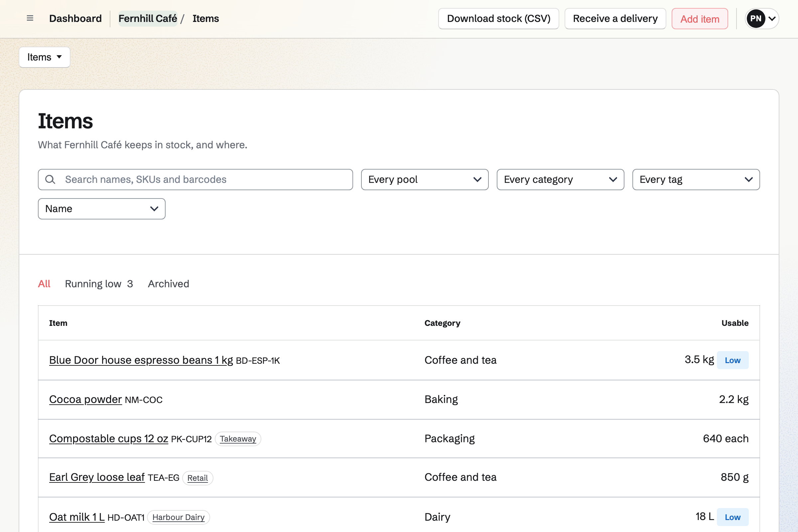Open the Oat milk 1 L item
Screen dimensions: 798x532
pos(77,517)
